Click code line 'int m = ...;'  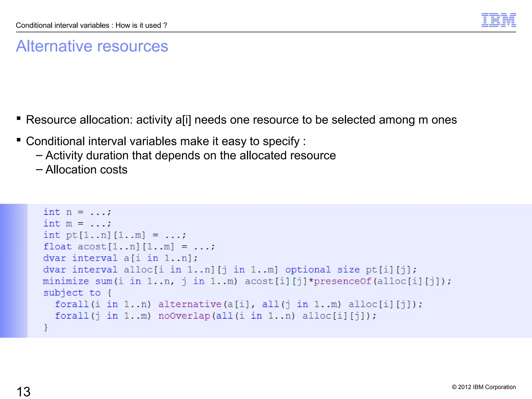(x=77, y=223)
